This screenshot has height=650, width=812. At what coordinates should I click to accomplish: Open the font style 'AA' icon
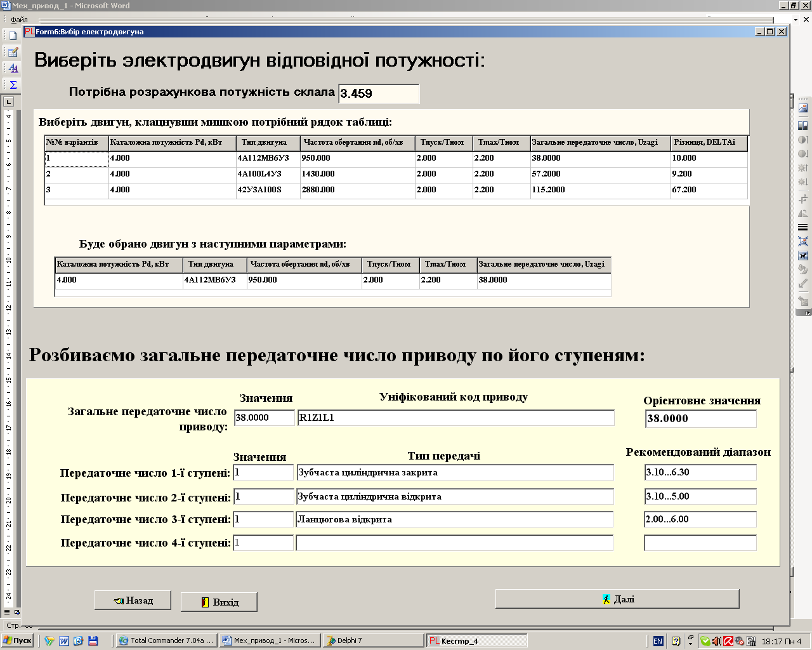[13, 68]
